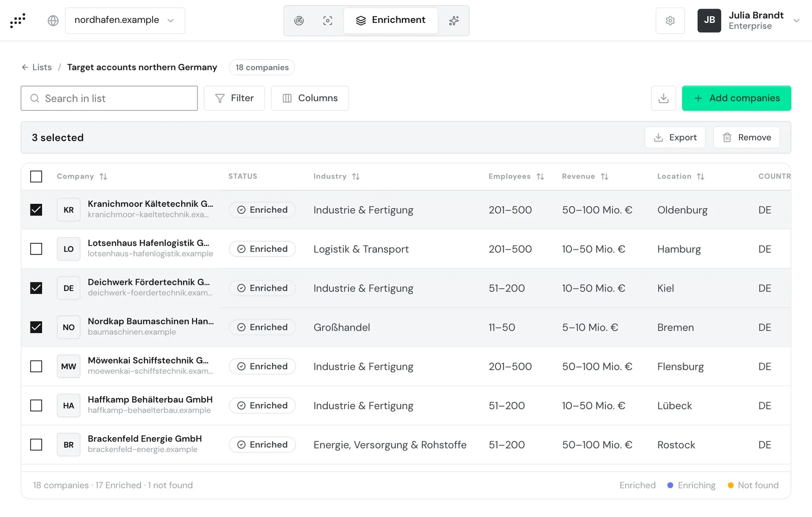
Task: Uncheck Deichwerk Fördertechnik row
Action: click(x=36, y=288)
